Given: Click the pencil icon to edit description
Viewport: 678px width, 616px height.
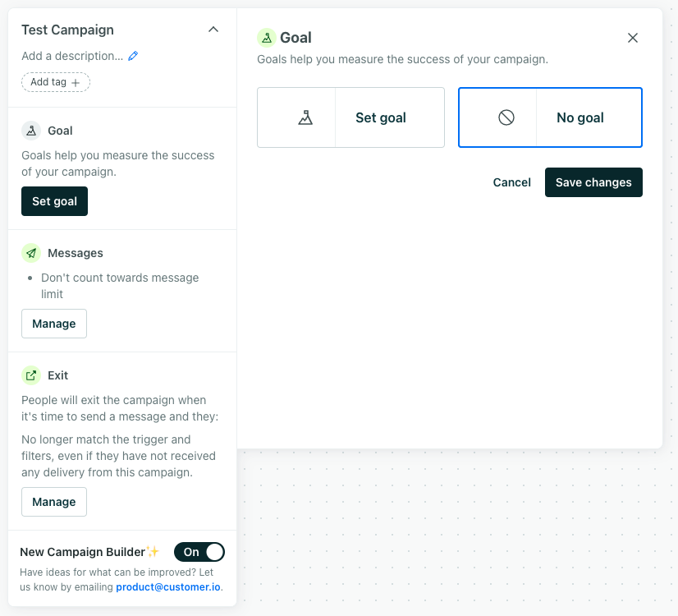Looking at the screenshot, I should point(133,56).
